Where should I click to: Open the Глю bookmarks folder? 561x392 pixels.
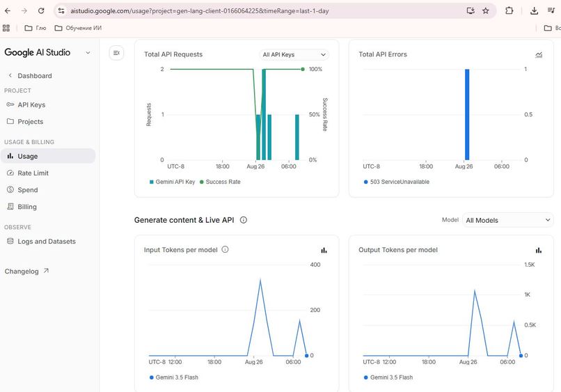(x=35, y=28)
